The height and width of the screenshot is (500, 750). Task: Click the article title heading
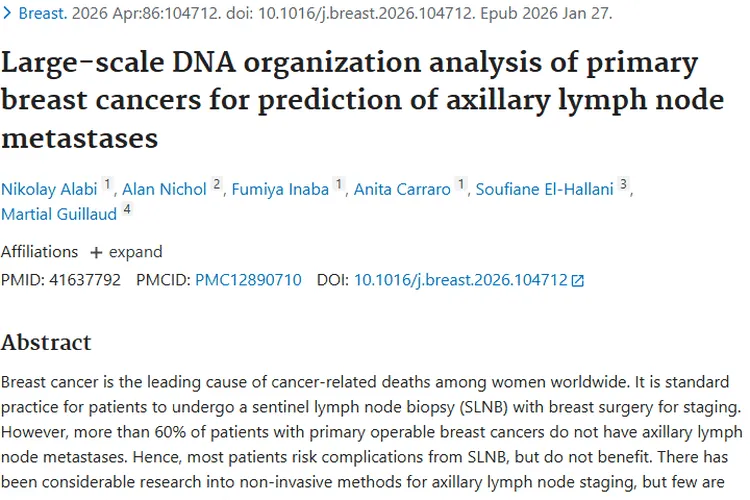coord(349,99)
